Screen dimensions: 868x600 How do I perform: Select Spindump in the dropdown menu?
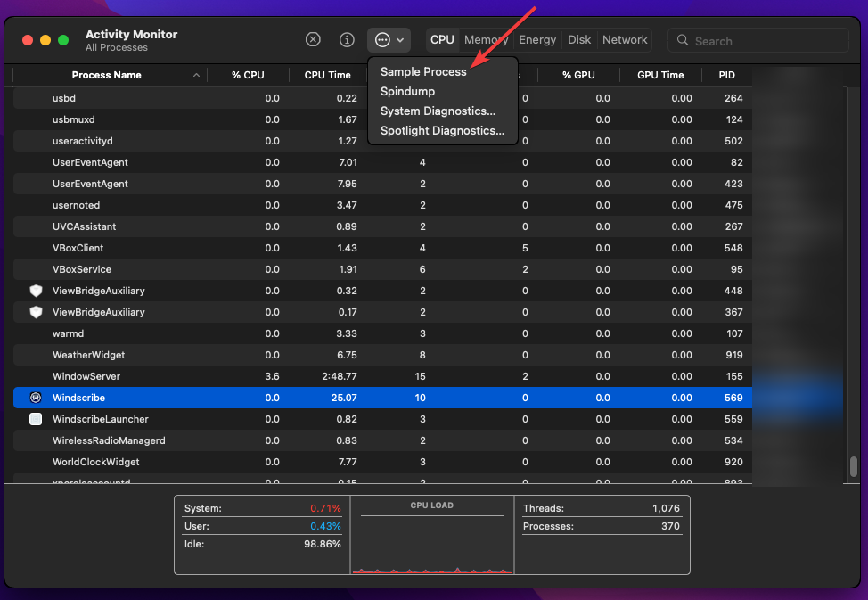[407, 91]
